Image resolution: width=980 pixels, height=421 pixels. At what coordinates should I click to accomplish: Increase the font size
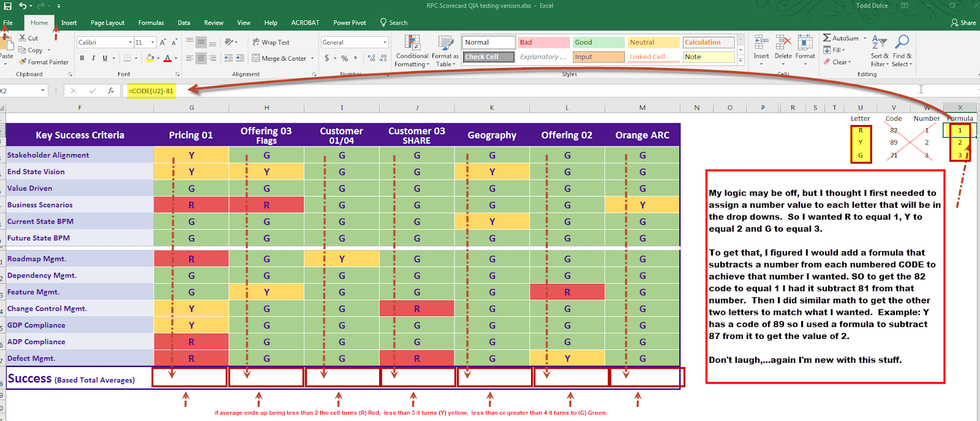pos(163,42)
